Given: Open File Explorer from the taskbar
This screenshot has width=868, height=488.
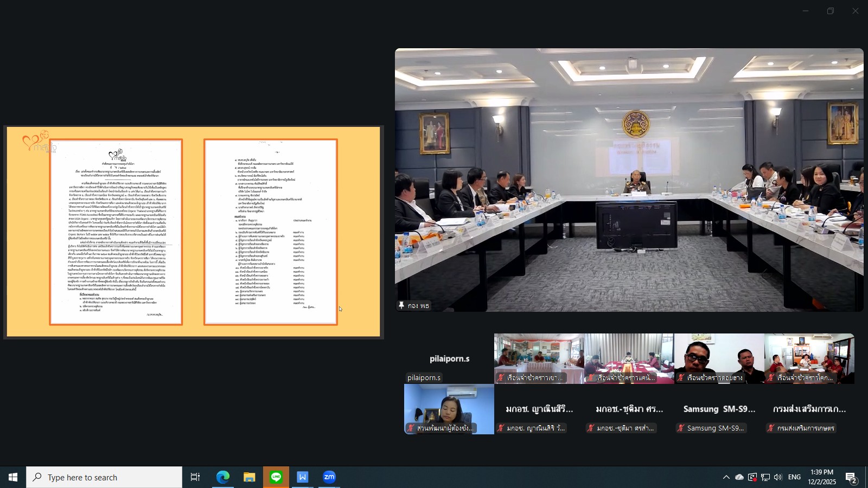Looking at the screenshot, I should 250,477.
